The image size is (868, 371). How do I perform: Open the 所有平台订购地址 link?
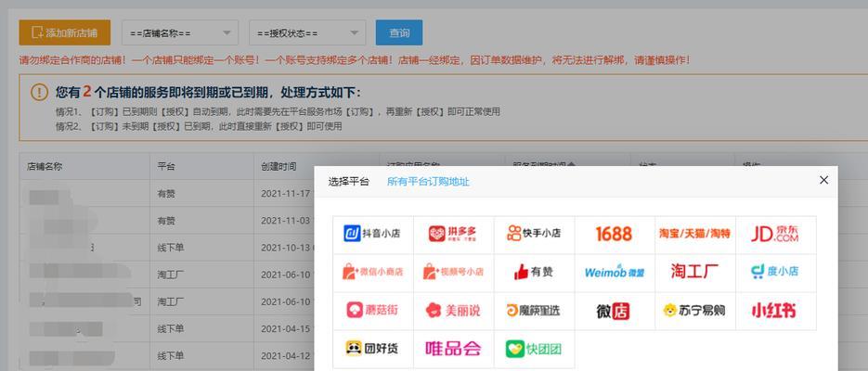(428, 182)
